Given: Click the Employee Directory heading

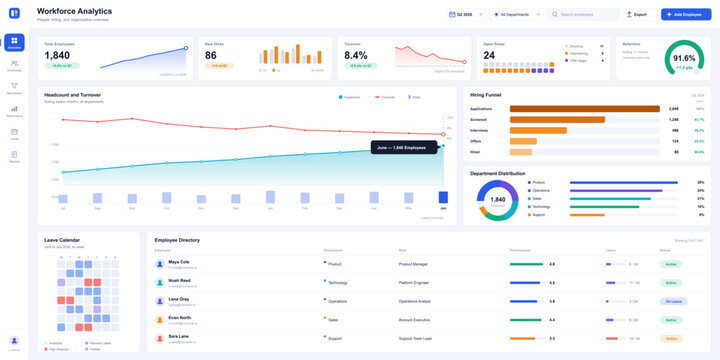Looking at the screenshot, I should click(x=177, y=240).
